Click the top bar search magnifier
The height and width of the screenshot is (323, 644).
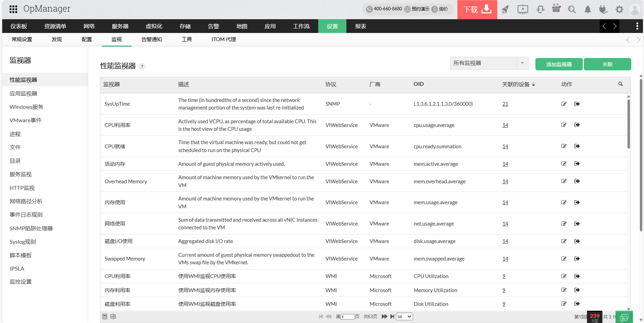click(x=572, y=9)
